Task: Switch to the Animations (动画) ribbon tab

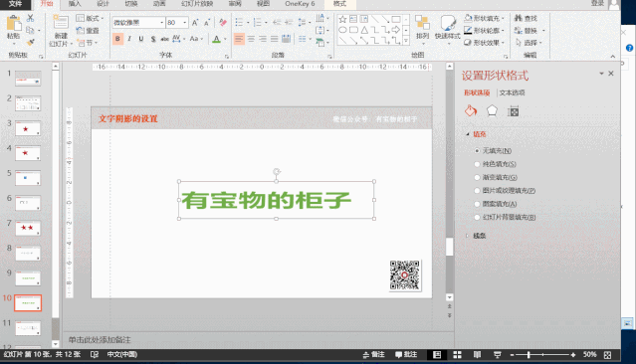Action: point(159,4)
